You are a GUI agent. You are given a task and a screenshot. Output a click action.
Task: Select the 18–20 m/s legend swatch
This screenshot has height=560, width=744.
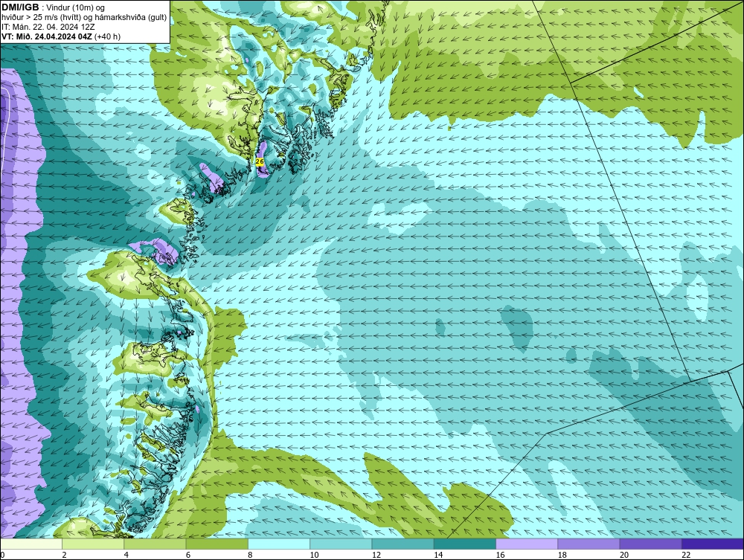coord(589,544)
